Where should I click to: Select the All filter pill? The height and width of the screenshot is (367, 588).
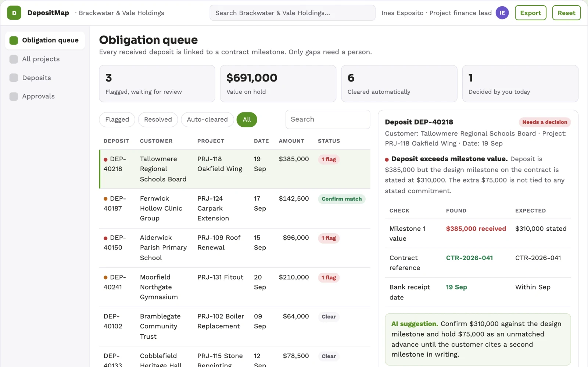[247, 119]
